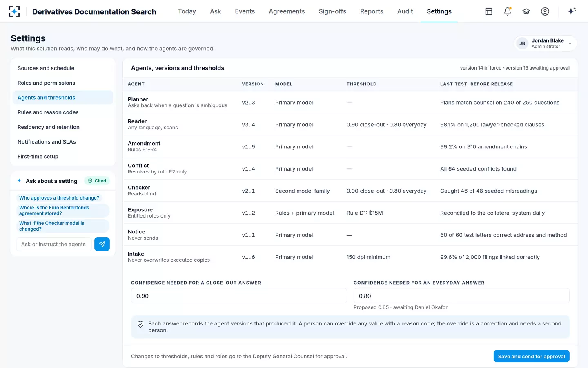Open Notifications and SLAs section
This screenshot has height=368, width=588.
point(63,142)
